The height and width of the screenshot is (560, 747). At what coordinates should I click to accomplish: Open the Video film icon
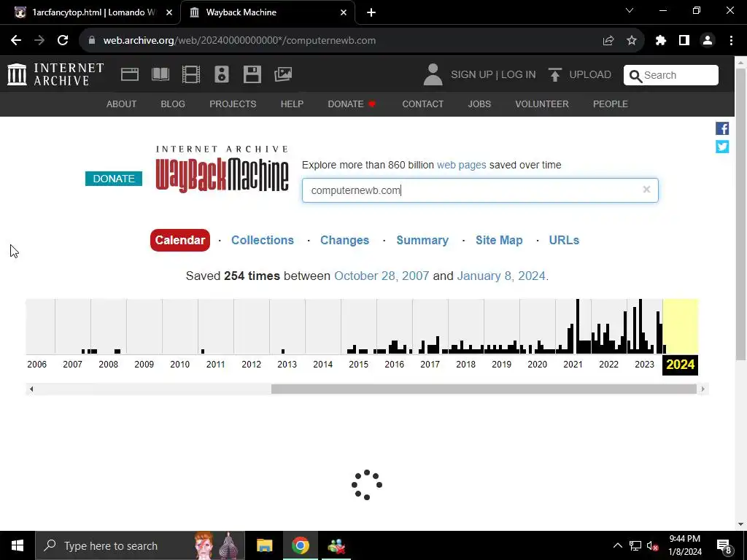coord(191,74)
